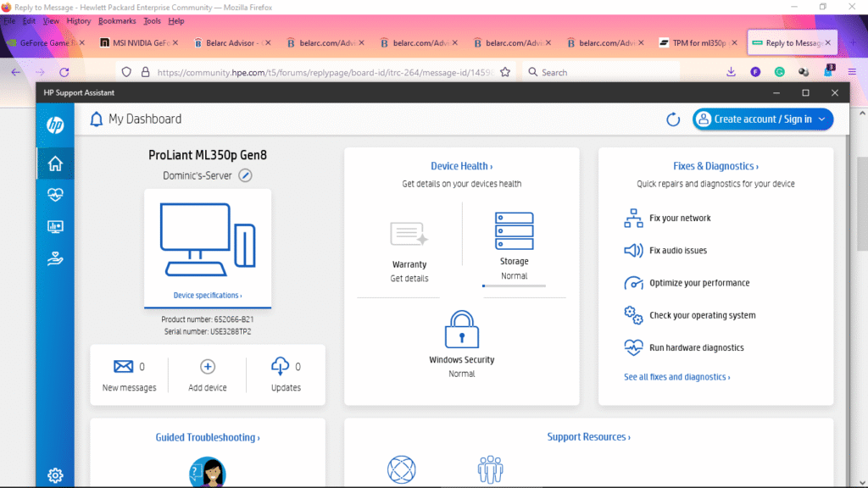Viewport: 868px width, 488px height.
Task: Open the Firefox File menu
Action: [x=9, y=21]
